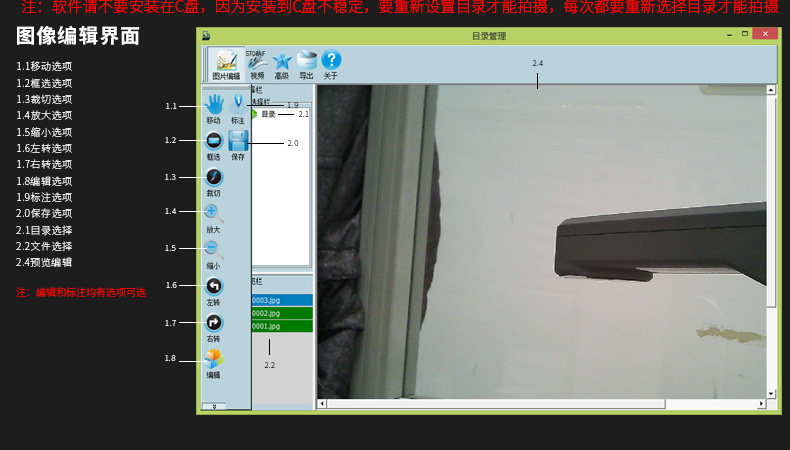The width and height of the screenshot is (790, 450).
Task: Click the vertical scrollbar up arrow
Action: pyautogui.click(x=771, y=90)
